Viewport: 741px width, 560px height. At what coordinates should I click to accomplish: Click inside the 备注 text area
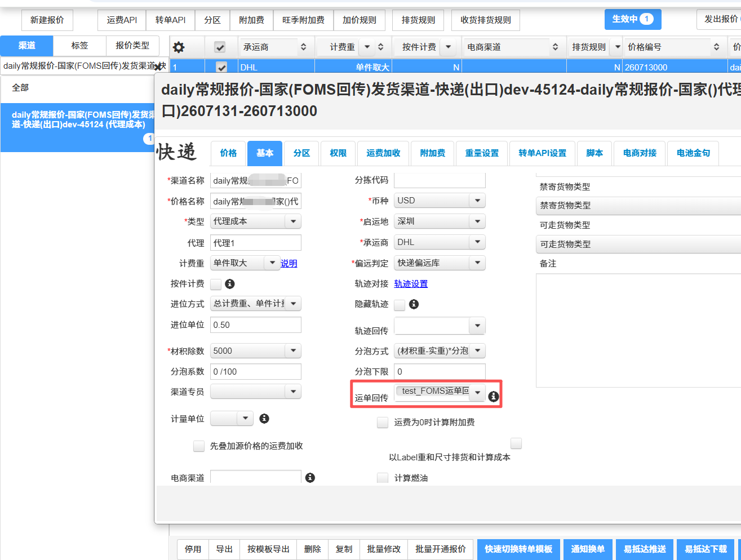638,331
